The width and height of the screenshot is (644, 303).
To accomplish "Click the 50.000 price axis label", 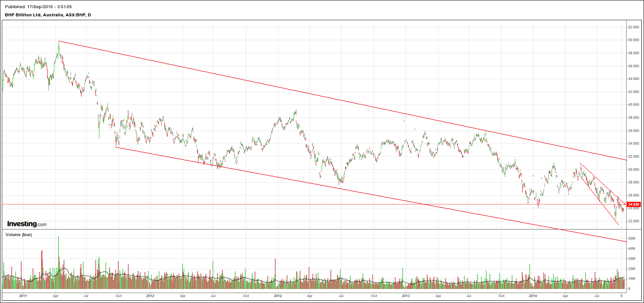I will coord(634,40).
